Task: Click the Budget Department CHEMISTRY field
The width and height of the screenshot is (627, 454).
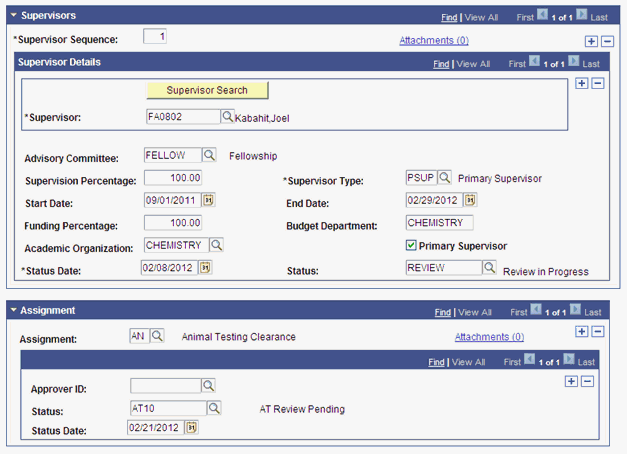Action: pos(439,223)
